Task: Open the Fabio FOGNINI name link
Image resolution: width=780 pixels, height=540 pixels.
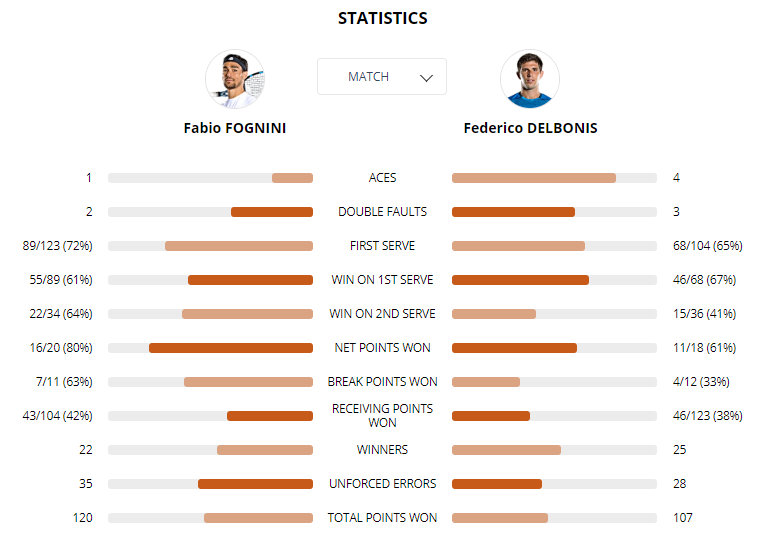Action: tap(235, 128)
